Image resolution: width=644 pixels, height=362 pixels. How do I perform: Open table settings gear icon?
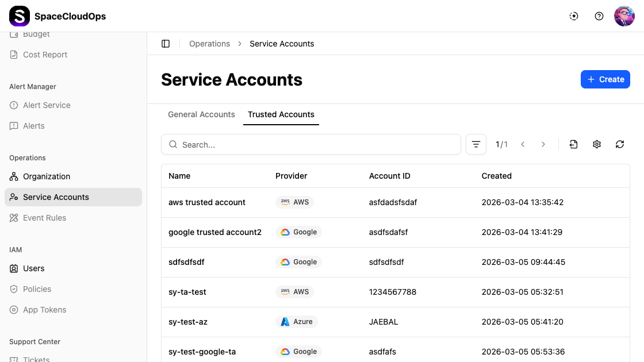(x=596, y=144)
